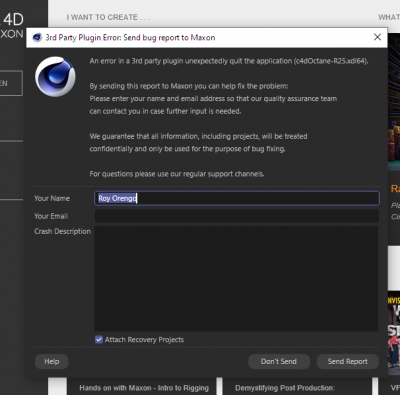Click the Attach Recovery Projects label text
Viewport: 400px width, 395px height.
[x=144, y=340]
